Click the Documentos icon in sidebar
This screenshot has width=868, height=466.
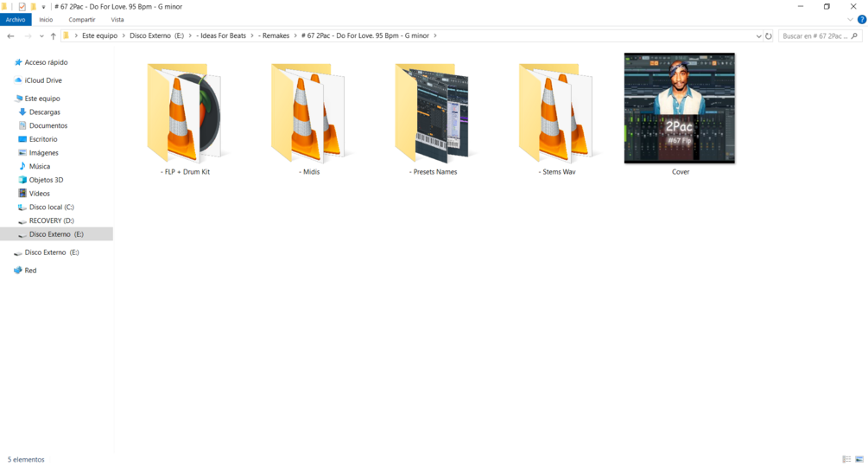(x=22, y=125)
